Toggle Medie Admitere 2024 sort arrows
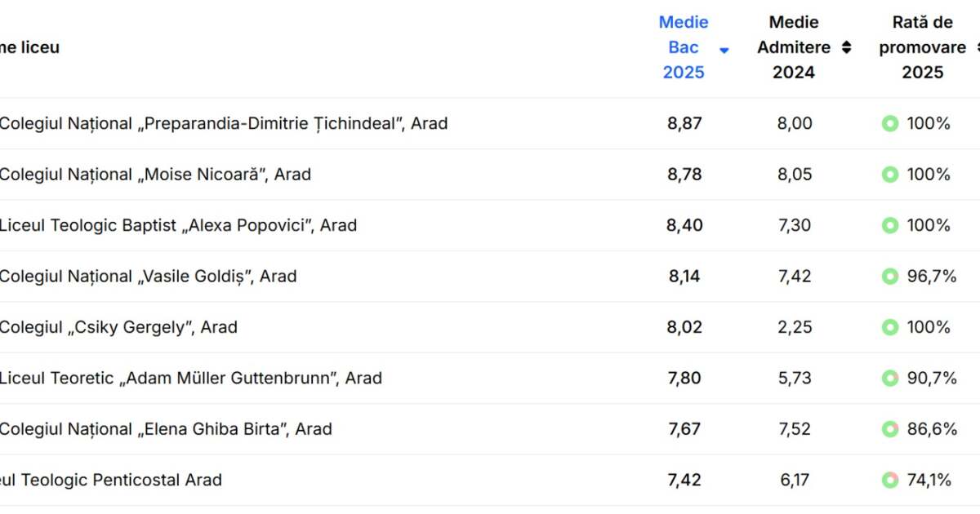Screen dimensions: 980x514 tap(846, 47)
